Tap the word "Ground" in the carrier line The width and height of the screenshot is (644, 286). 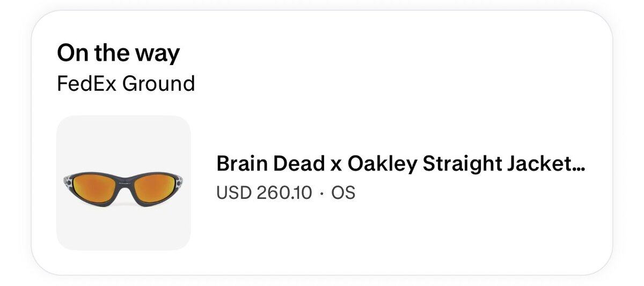(x=158, y=84)
